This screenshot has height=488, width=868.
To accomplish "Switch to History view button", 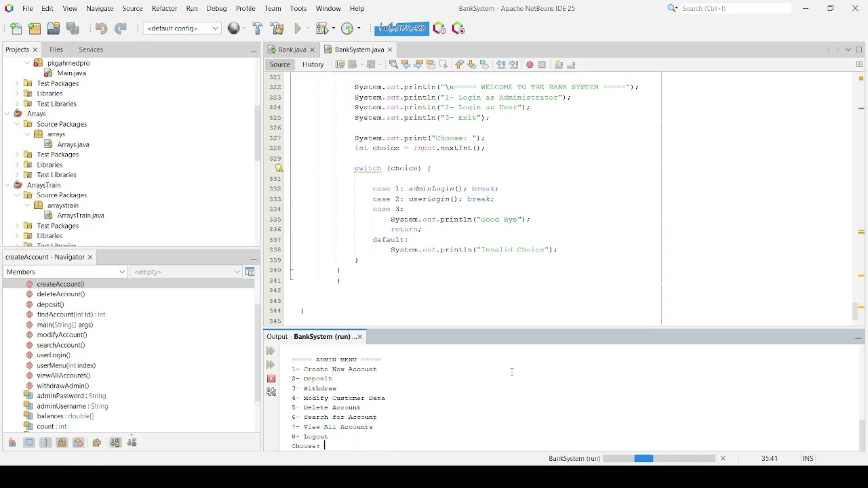I will point(313,64).
